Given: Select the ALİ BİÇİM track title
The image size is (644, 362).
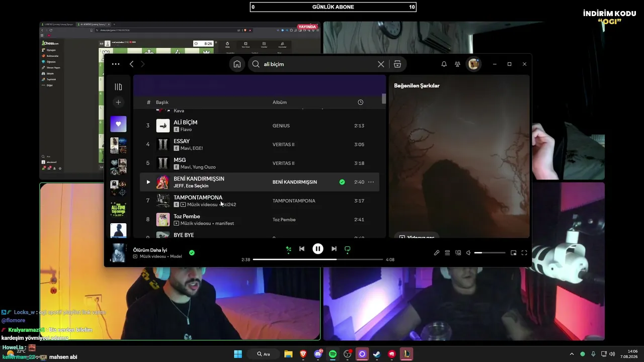Looking at the screenshot, I should pos(185,122).
